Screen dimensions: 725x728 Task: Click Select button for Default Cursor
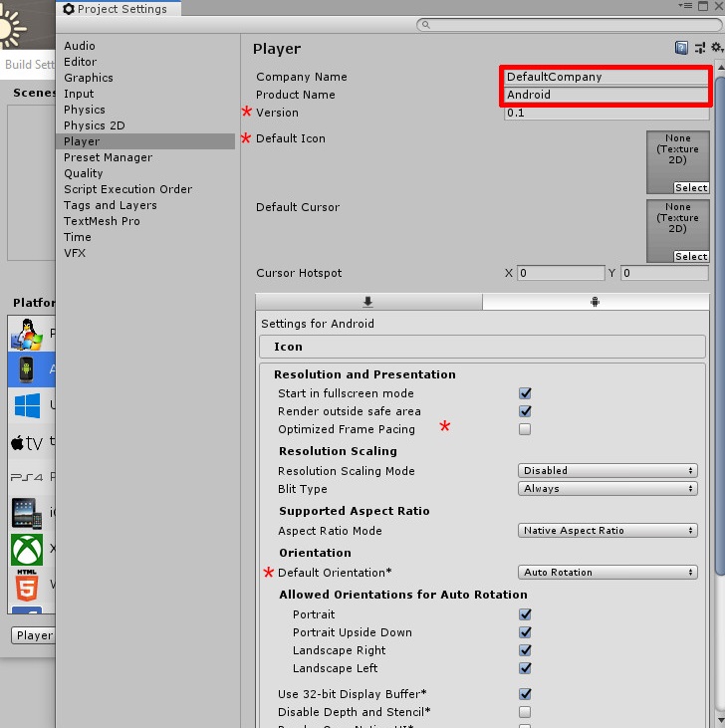691,256
